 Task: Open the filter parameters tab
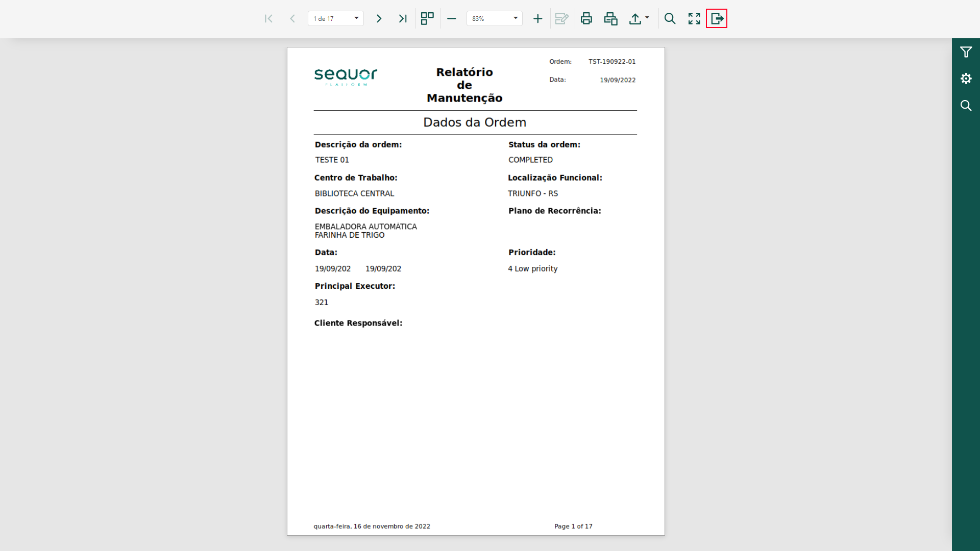pos(966,52)
